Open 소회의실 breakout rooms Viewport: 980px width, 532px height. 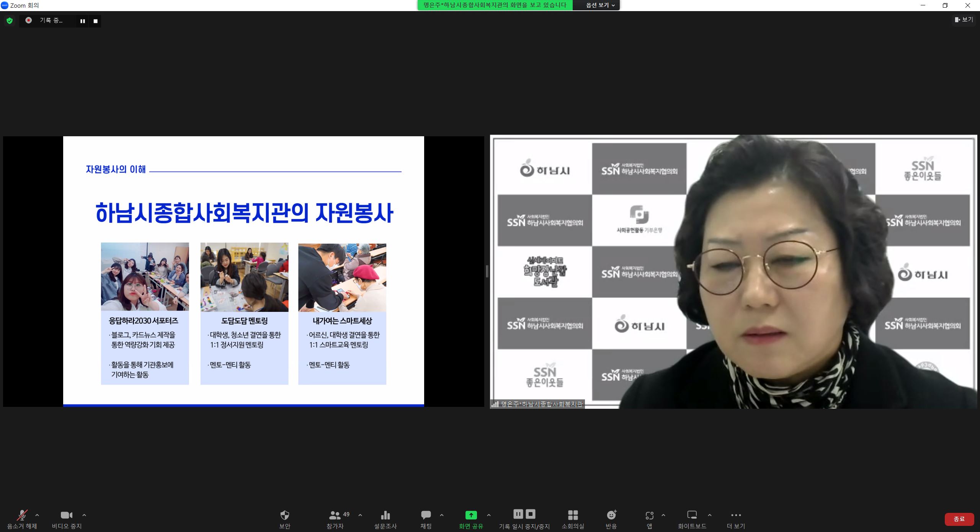coord(573,515)
